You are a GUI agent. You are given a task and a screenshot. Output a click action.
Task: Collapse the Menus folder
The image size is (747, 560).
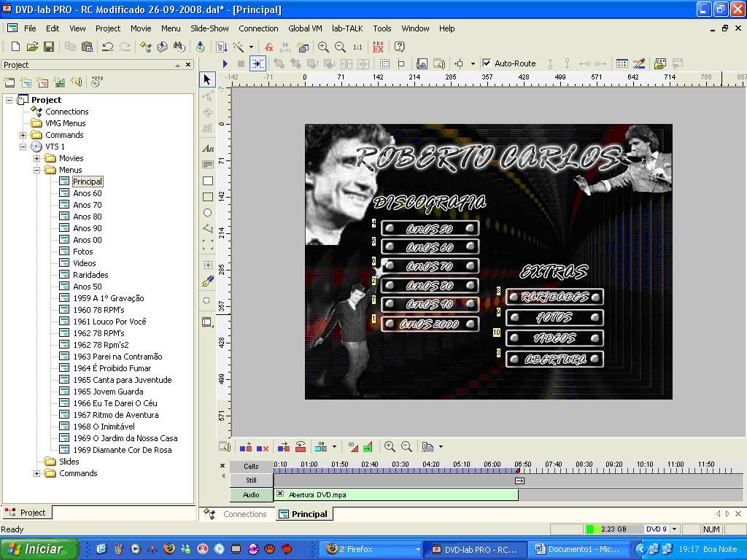click(x=36, y=170)
